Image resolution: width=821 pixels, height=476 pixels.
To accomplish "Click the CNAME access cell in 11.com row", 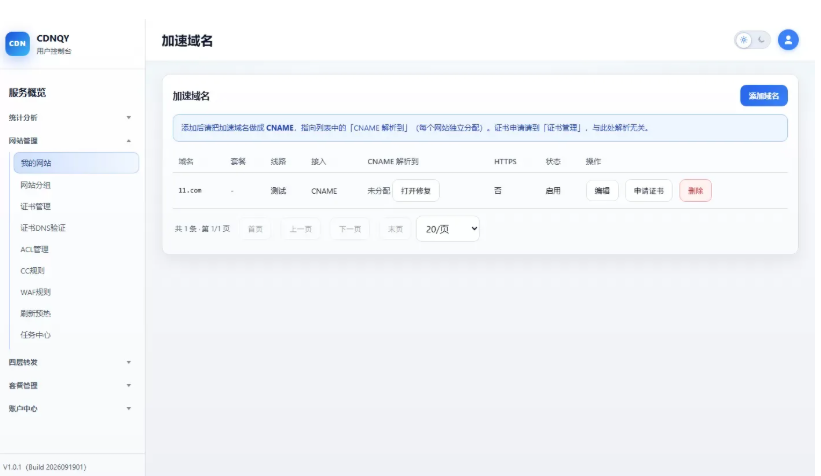I will coord(324,191).
